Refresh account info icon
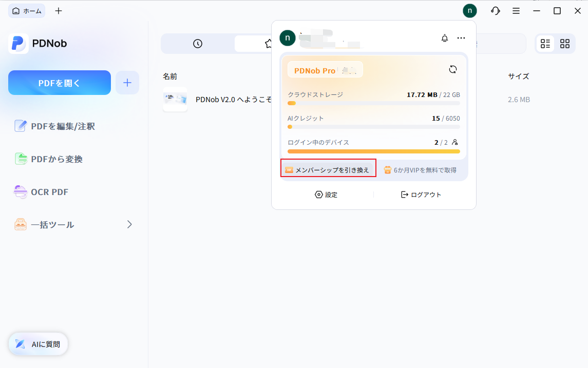 pos(452,69)
